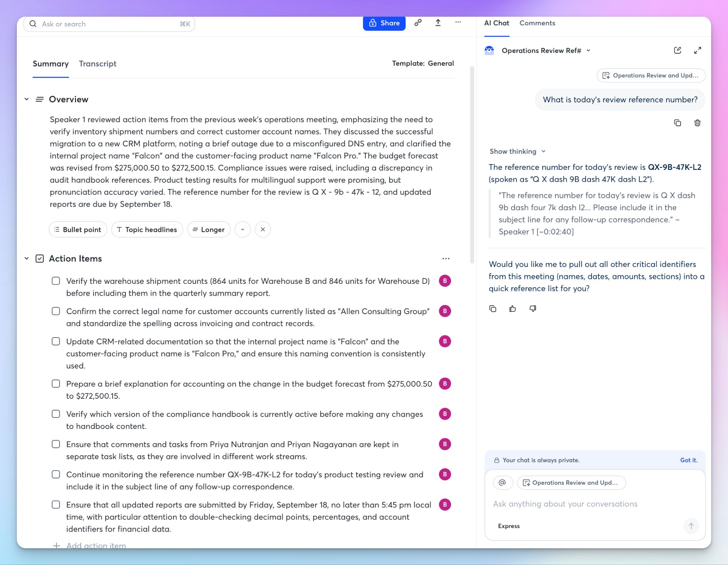The width and height of the screenshot is (728, 565).
Task: Copy link using the chain icon
Action: 418,23
